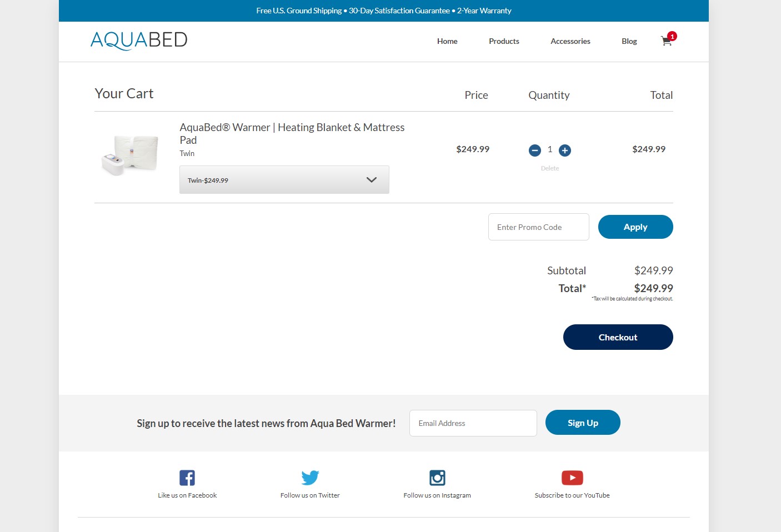This screenshot has width=781, height=532.
Task: Click the Email Address field
Action: [x=473, y=423]
